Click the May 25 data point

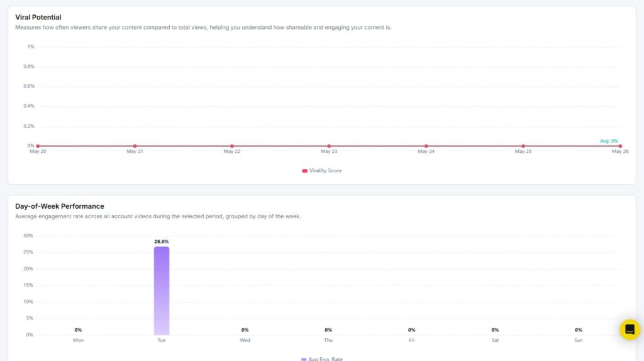(523, 146)
